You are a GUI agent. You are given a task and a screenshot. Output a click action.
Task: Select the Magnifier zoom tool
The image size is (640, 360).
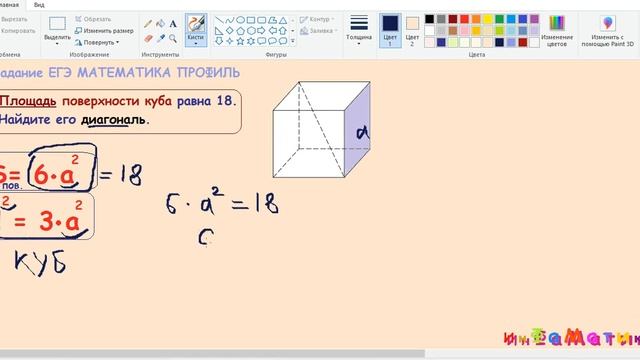tap(173, 38)
